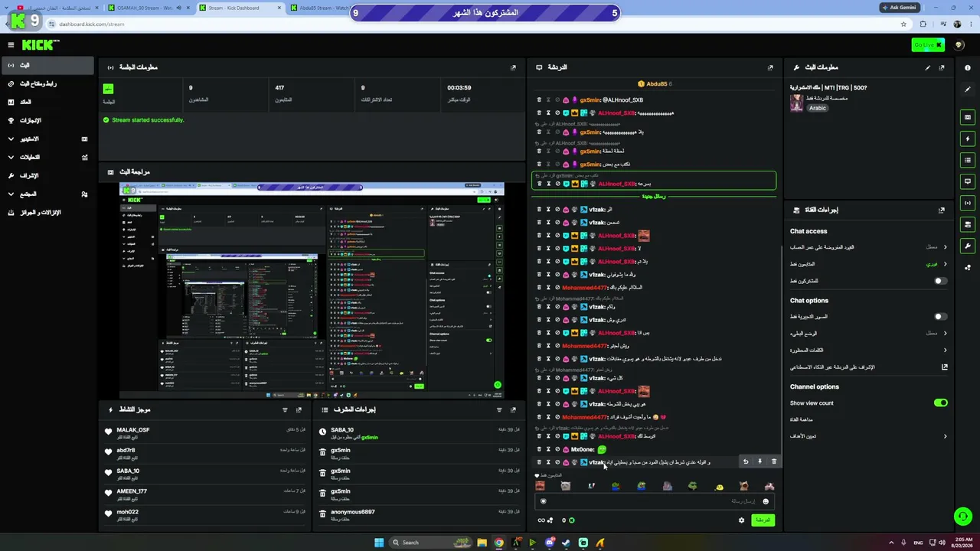Click the browser address bar

coord(475,24)
